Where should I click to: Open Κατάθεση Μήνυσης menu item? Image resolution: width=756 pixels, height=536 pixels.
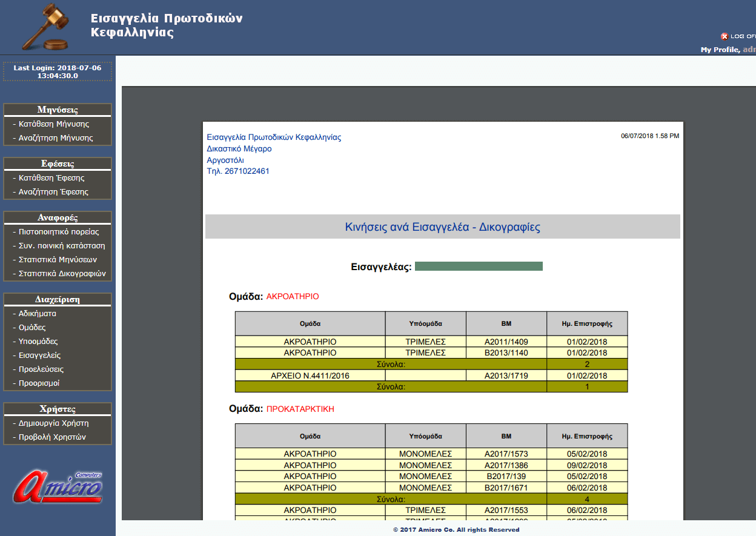click(x=54, y=124)
